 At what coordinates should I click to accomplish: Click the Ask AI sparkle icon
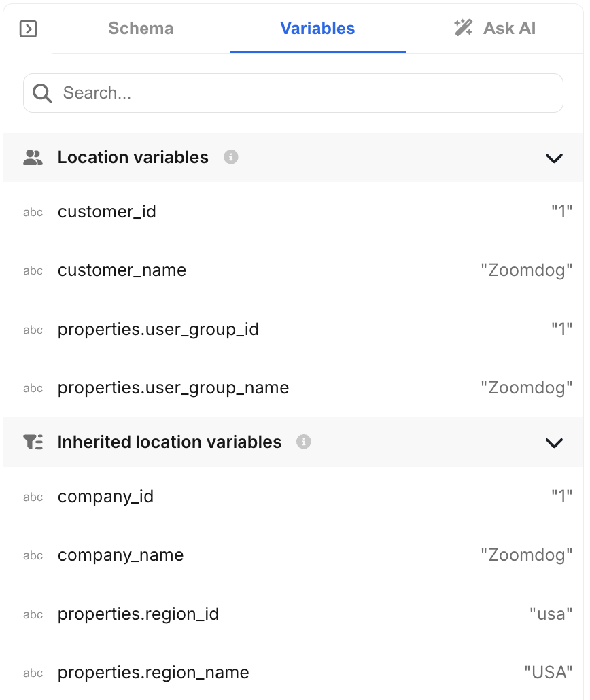(463, 28)
